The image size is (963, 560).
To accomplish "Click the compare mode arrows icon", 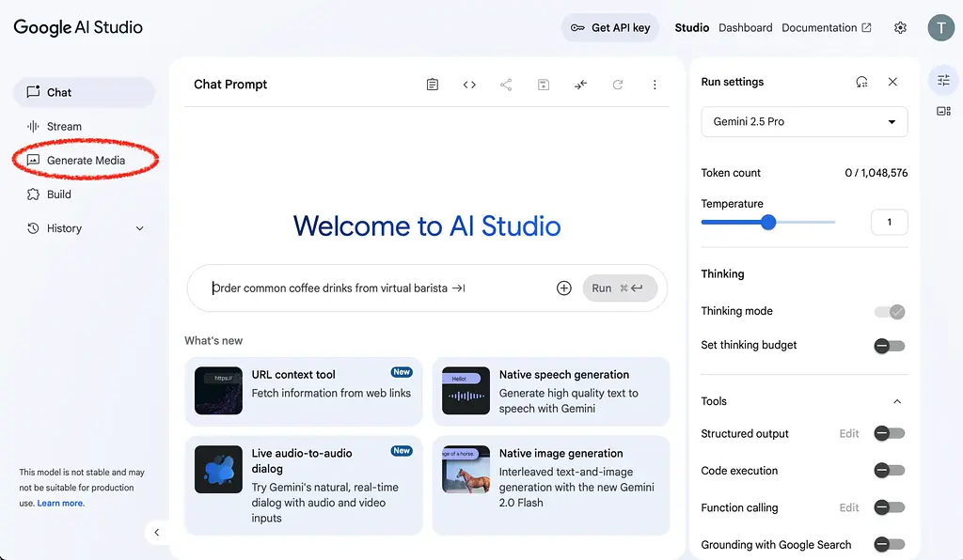I will coord(580,84).
